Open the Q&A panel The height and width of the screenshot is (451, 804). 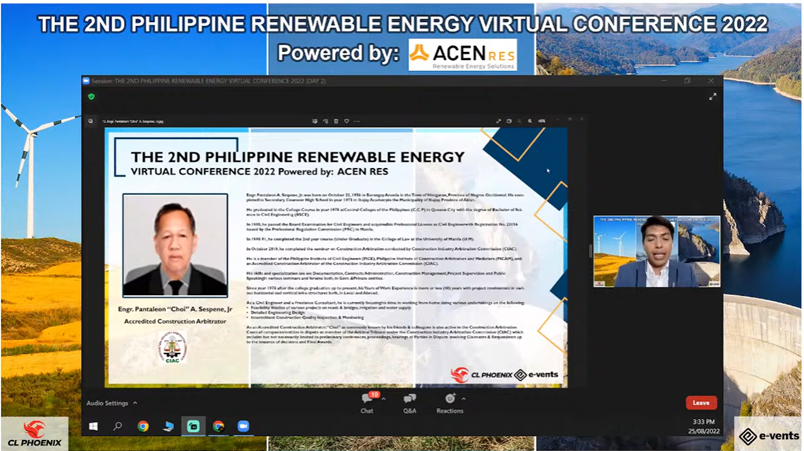pyautogui.click(x=410, y=403)
